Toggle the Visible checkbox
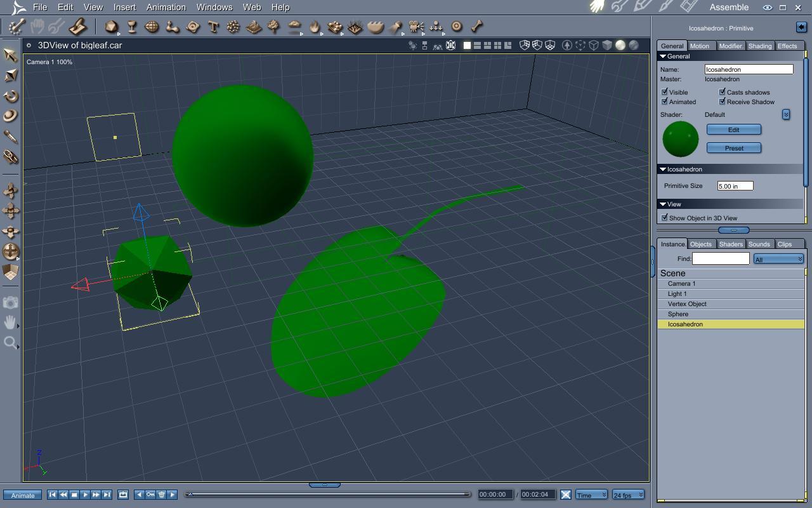This screenshot has width=812, height=508. (x=665, y=92)
